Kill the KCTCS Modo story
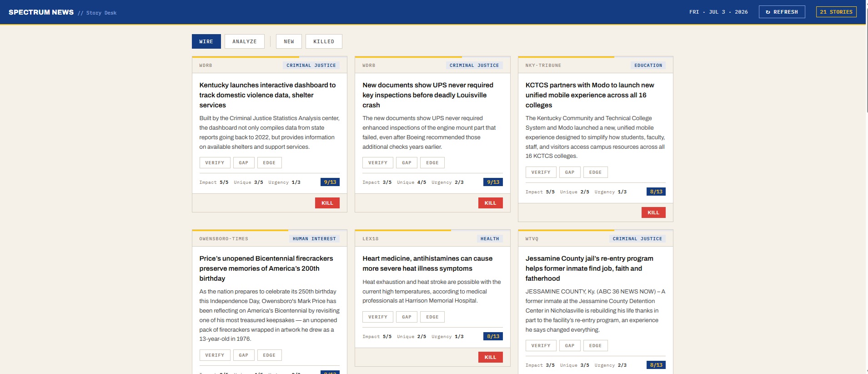This screenshot has width=868, height=374. coord(653,212)
